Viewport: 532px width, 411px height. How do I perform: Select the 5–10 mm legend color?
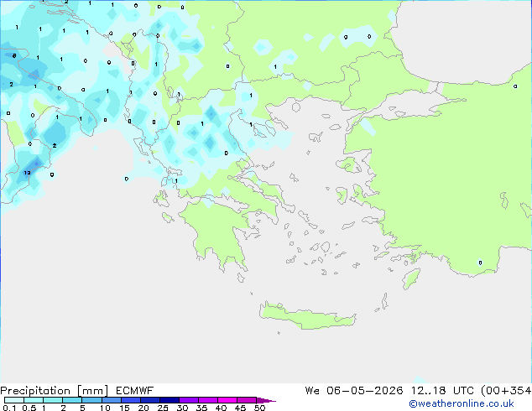coord(91,400)
